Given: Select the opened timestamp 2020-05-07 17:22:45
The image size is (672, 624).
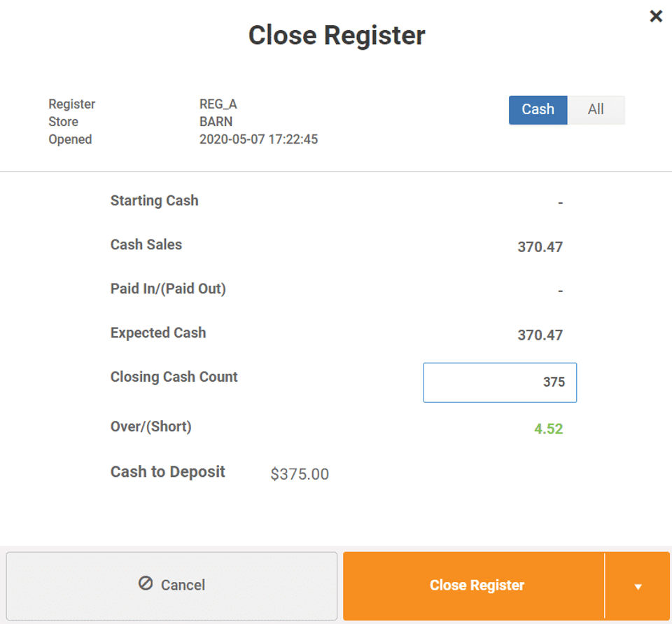Looking at the screenshot, I should pos(258,139).
